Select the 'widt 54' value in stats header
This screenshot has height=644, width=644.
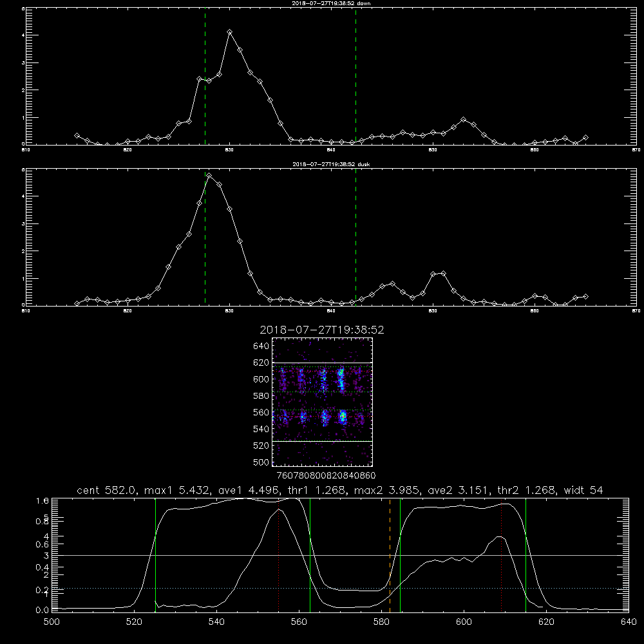583,490
